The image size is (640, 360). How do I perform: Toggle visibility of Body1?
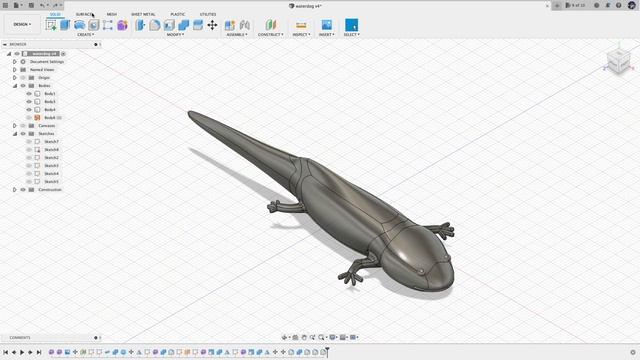coord(29,93)
